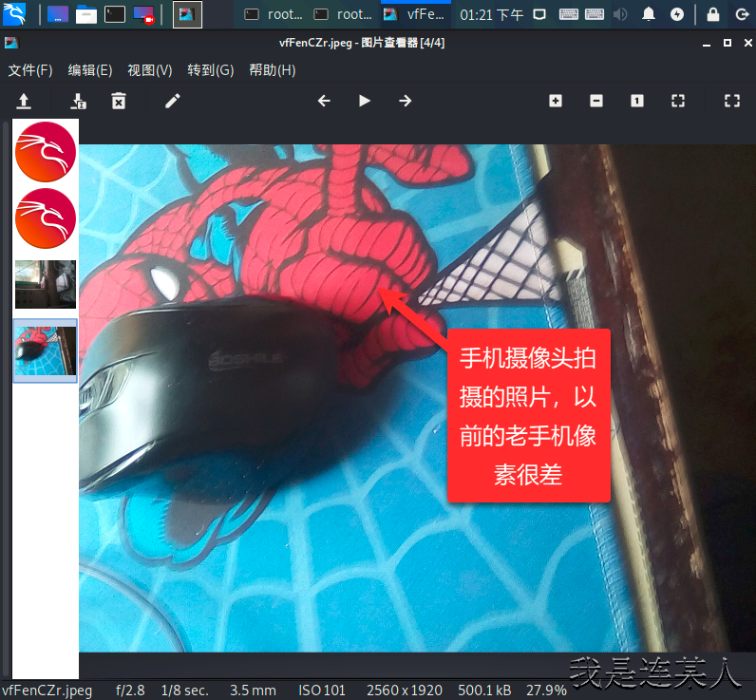Delete the image with the trash icon
This screenshot has height=700, width=756.
tap(119, 101)
